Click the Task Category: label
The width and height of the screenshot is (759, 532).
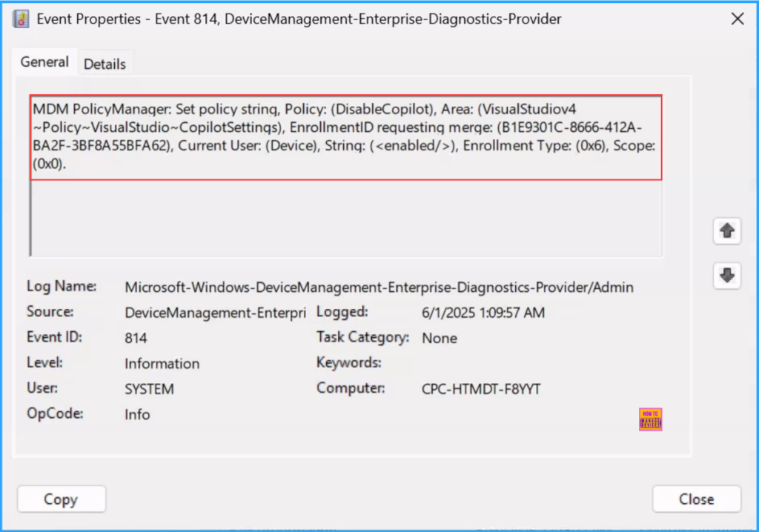[x=363, y=337]
